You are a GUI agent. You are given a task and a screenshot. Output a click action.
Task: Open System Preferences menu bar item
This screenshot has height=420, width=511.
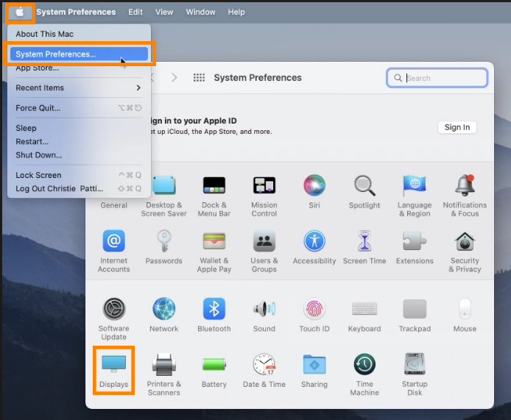click(76, 12)
